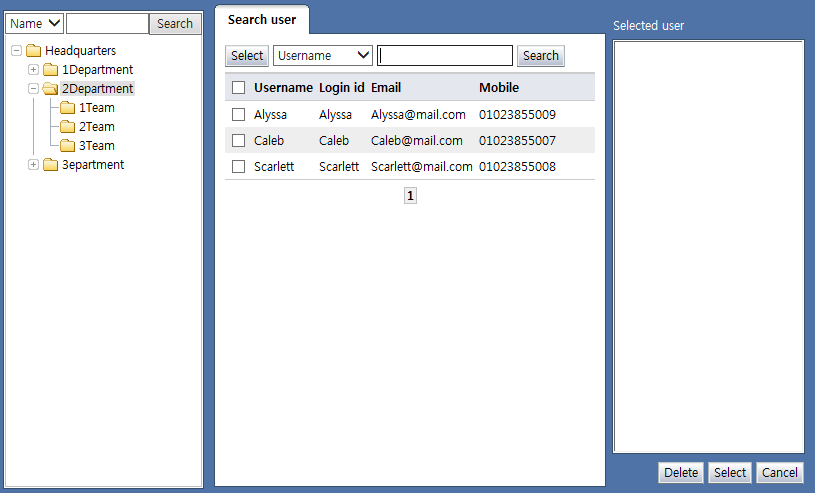This screenshot has height=493, width=815.
Task: Select the checkbox for Scarlett's row
Action: (238, 167)
